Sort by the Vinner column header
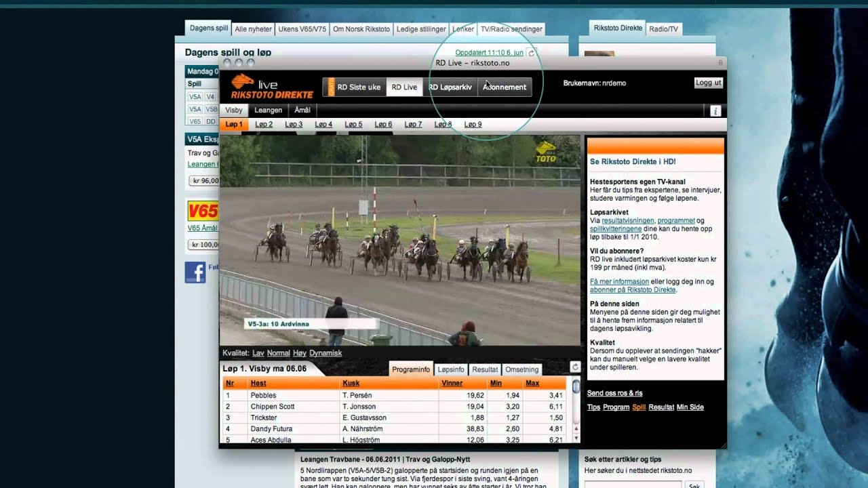The image size is (868, 488). coord(452,384)
